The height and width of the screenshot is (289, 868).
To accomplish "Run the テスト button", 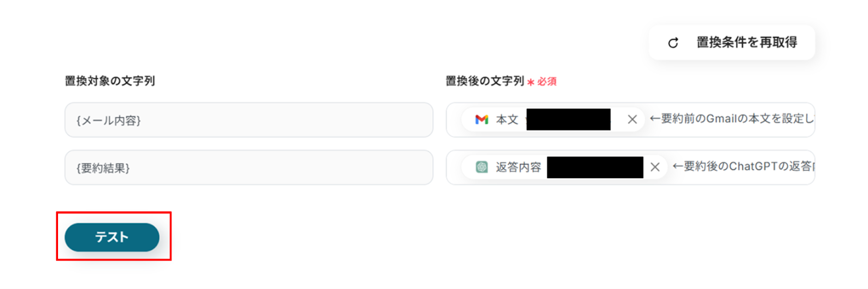I will tap(112, 237).
